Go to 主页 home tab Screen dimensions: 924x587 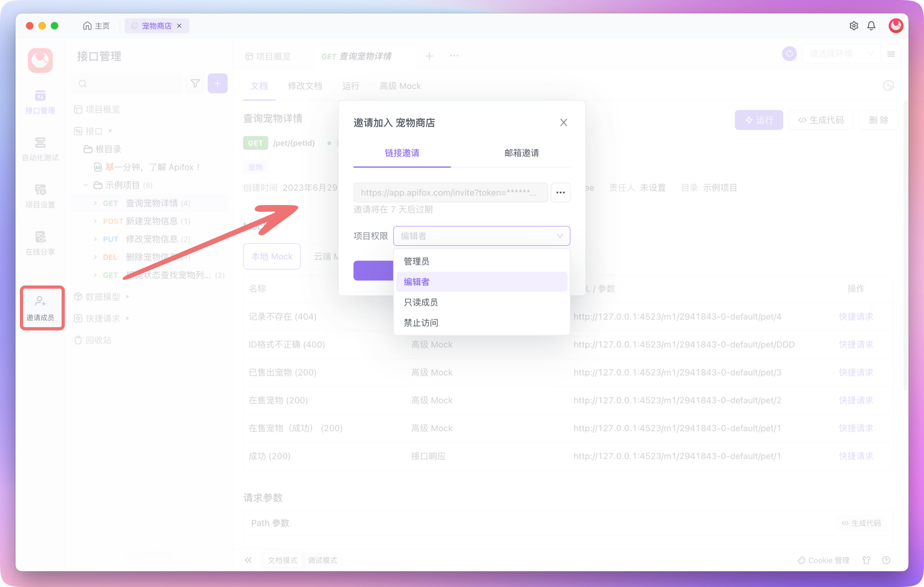tap(96, 26)
